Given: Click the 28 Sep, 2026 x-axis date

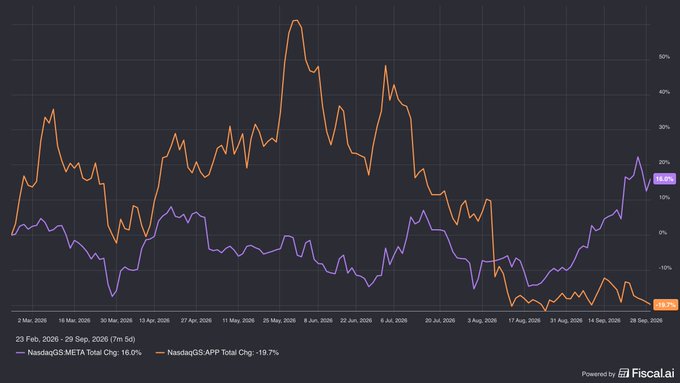Looking at the screenshot, I should 646,321.
